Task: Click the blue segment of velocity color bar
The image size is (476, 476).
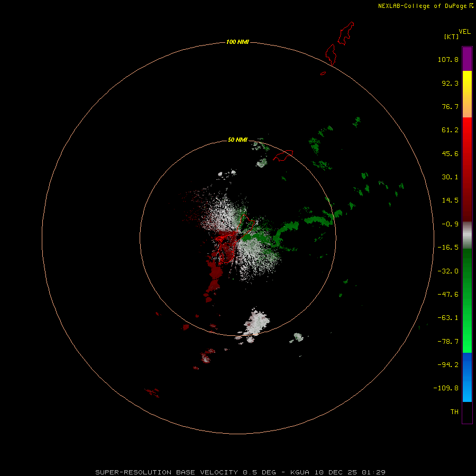Action: tap(467, 377)
